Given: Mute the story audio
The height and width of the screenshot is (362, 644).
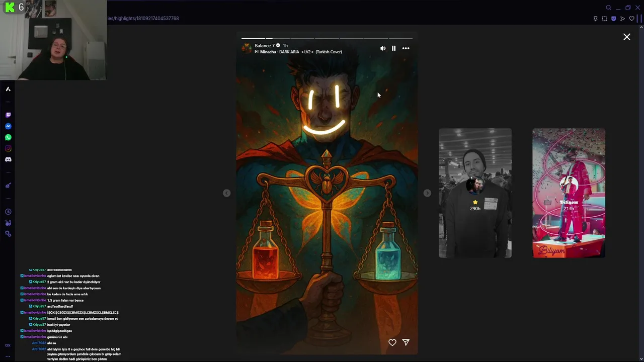Looking at the screenshot, I should pos(383,48).
